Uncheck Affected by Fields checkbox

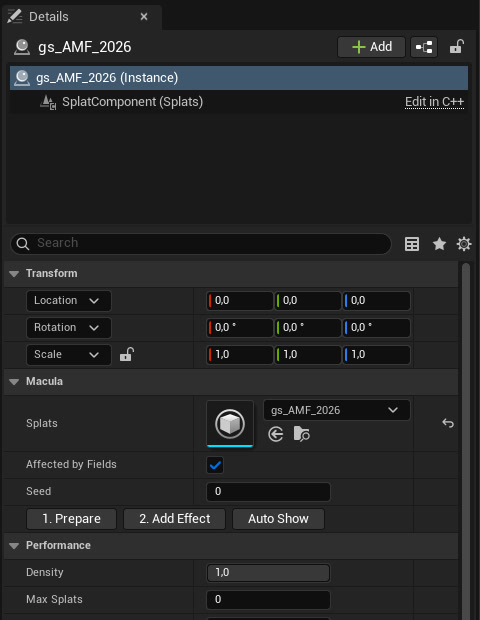[215, 465]
